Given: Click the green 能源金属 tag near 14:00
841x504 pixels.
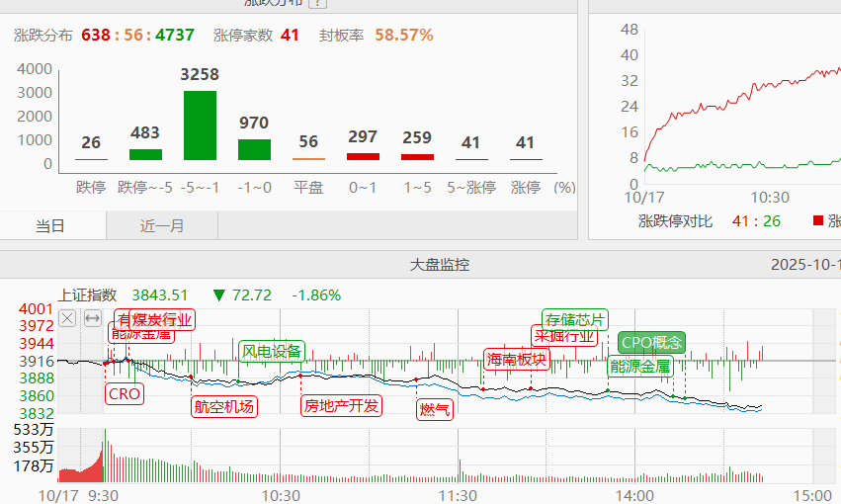Looking at the screenshot, I should [639, 367].
